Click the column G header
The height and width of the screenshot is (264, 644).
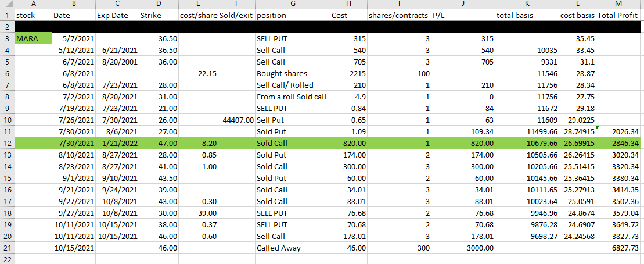pyautogui.click(x=292, y=4)
